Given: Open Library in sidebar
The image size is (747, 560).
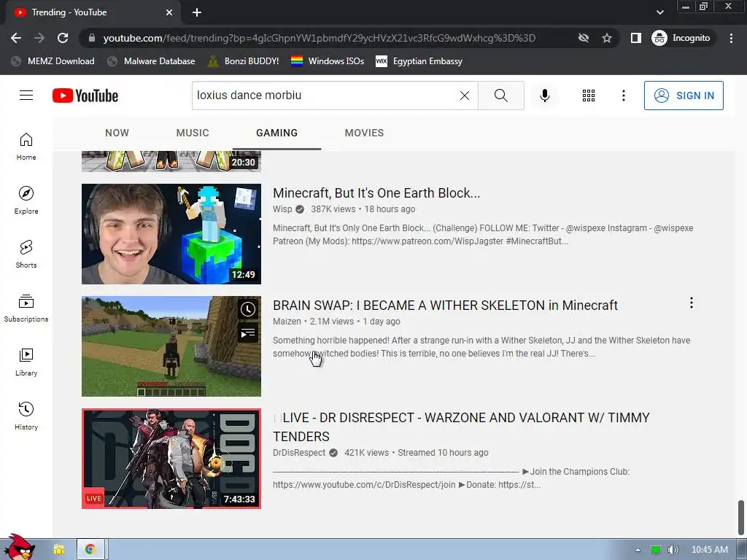Looking at the screenshot, I should [26, 362].
